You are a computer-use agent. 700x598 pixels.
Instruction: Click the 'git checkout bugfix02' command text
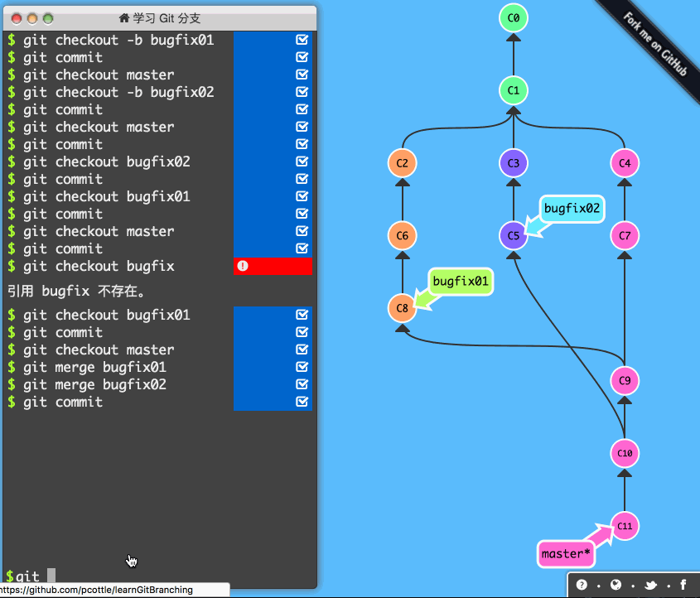107,162
